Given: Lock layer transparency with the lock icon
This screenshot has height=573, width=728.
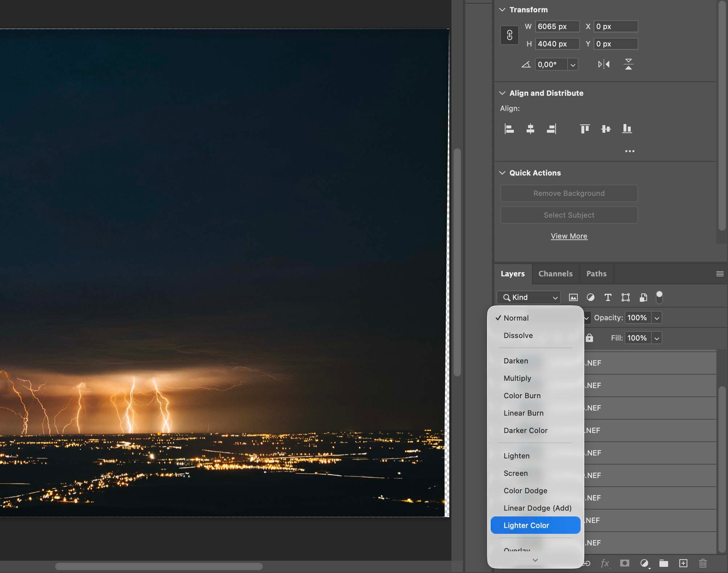Looking at the screenshot, I should pos(589,338).
